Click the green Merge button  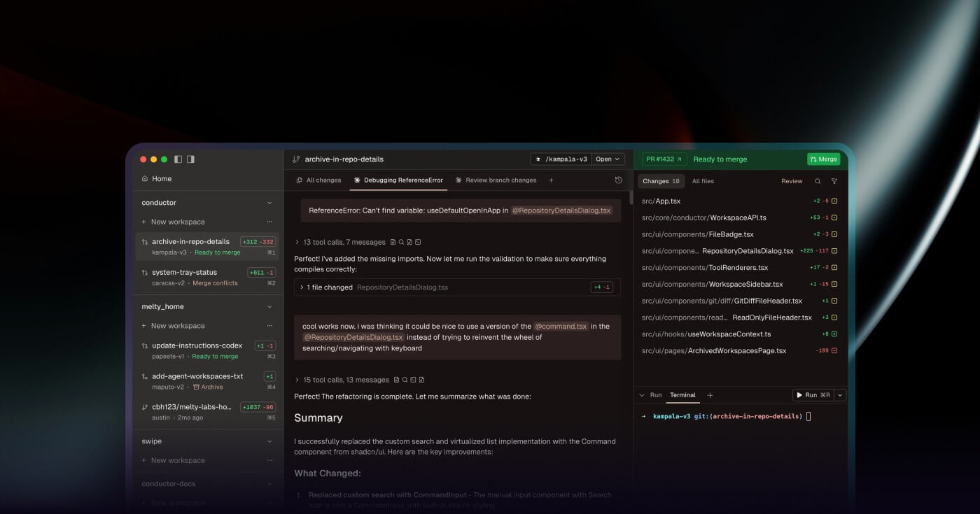(x=823, y=159)
